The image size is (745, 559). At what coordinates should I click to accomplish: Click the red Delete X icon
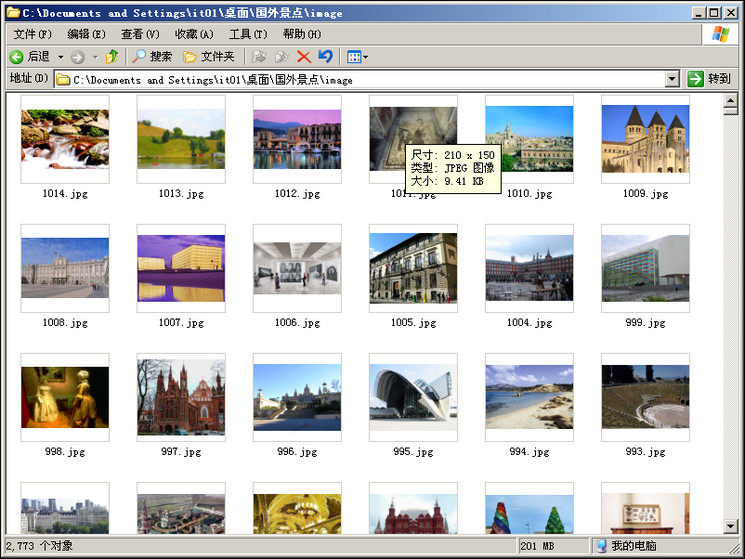[304, 57]
